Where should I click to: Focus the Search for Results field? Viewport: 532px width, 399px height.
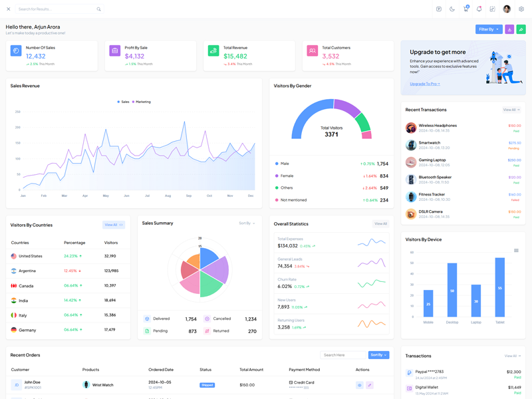pyautogui.click(x=57, y=9)
